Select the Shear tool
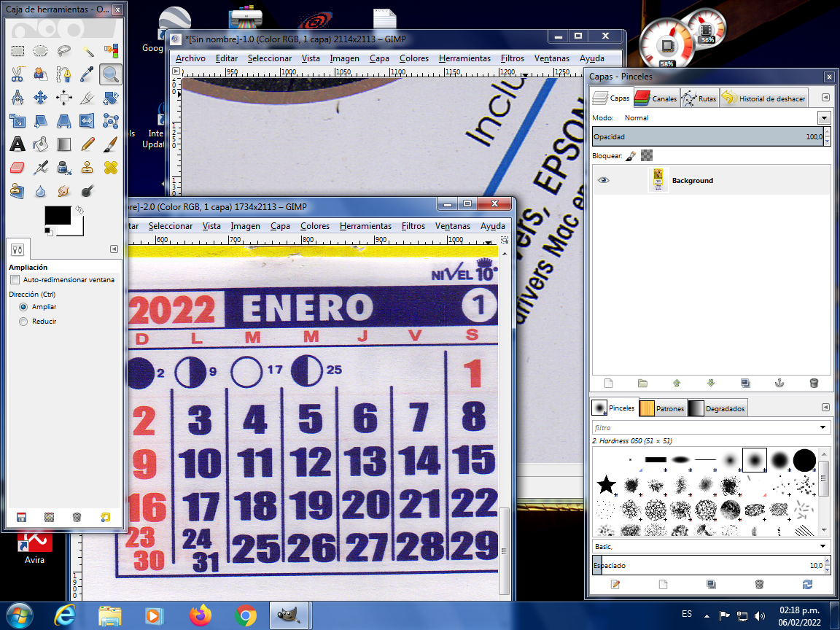 41,121
